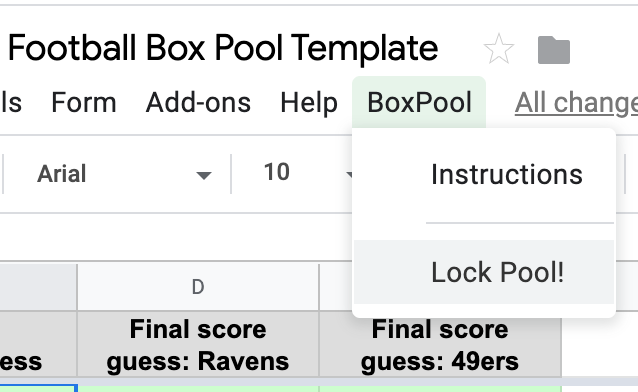Select the column header left of D
Image resolution: width=638 pixels, height=392 pixels.
pyautogui.click(x=38, y=287)
